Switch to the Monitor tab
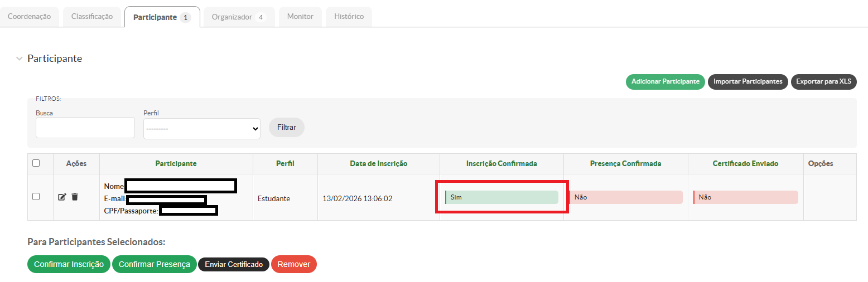Image resolution: width=868 pixels, height=282 pixels. click(300, 17)
